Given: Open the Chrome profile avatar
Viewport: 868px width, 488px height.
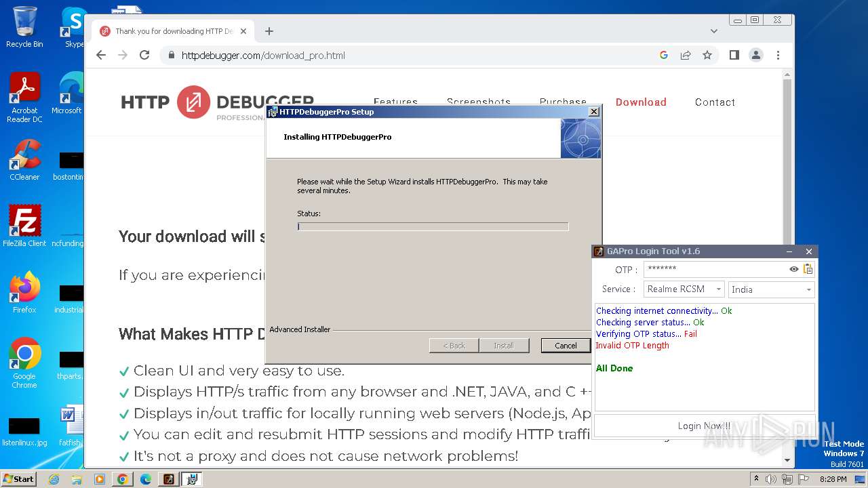Looking at the screenshot, I should 756,56.
